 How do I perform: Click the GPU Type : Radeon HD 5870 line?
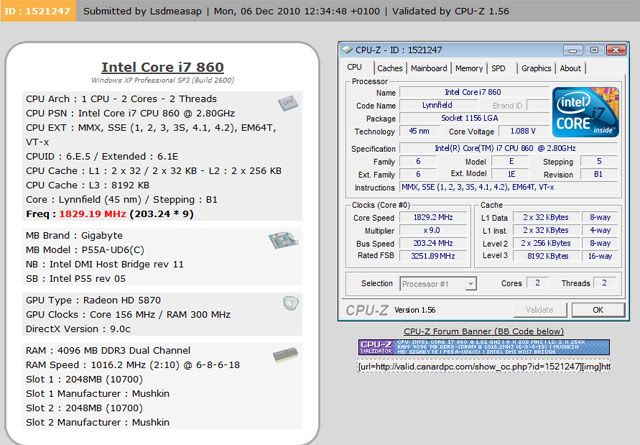[93, 300]
